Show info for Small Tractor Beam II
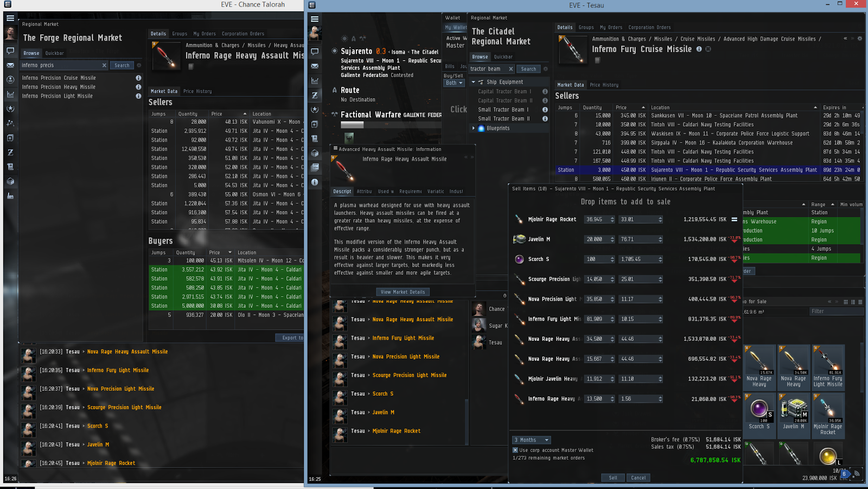This screenshot has height=489, width=868. pyautogui.click(x=545, y=118)
